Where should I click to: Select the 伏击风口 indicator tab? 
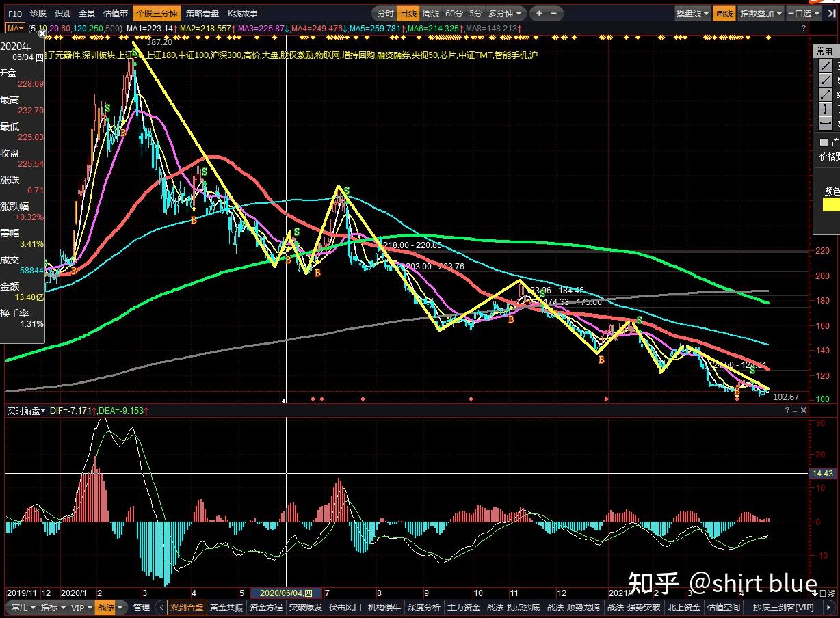[345, 607]
